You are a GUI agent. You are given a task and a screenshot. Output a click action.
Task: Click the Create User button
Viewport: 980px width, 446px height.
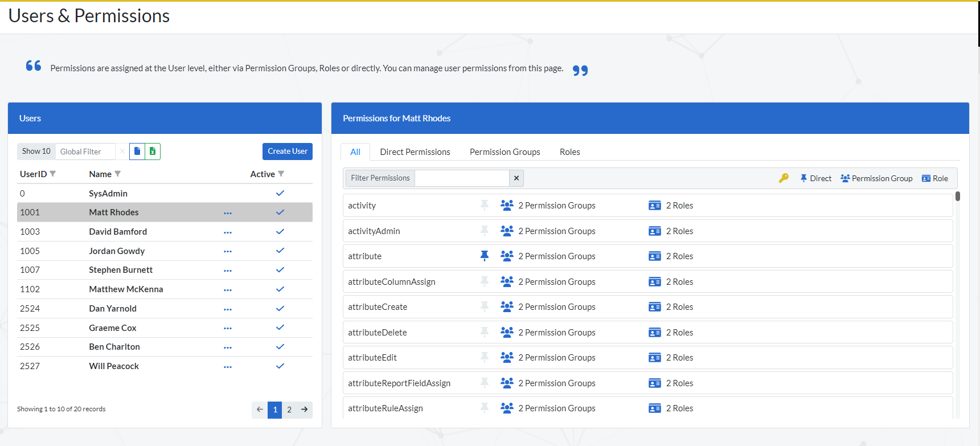(x=288, y=152)
